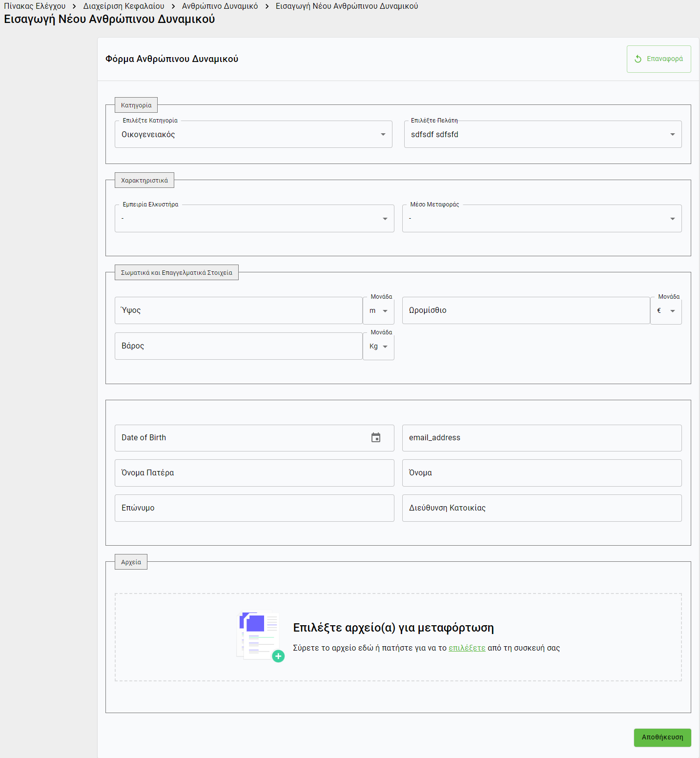Expand the Επιλέξτε Κατηγορία dropdown
700x758 pixels.
(x=253, y=135)
